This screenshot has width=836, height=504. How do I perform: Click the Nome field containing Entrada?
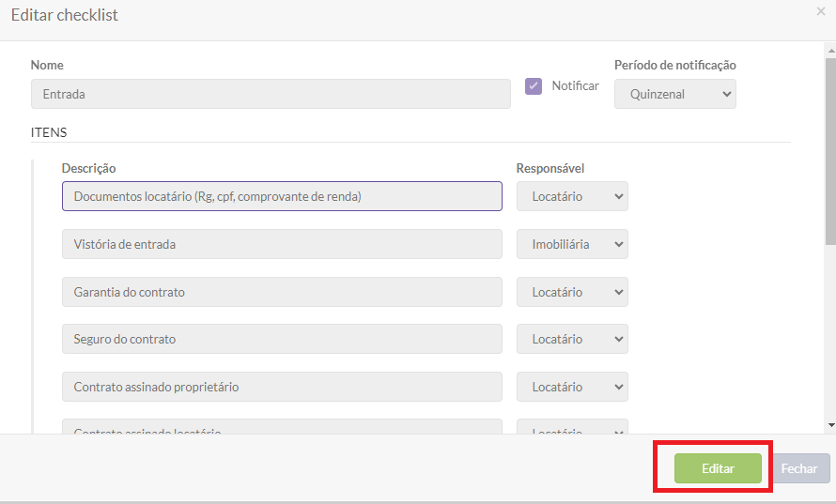271,94
